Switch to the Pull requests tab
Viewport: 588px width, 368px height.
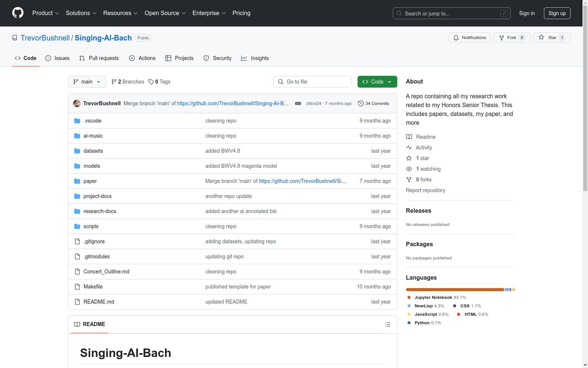99,58
